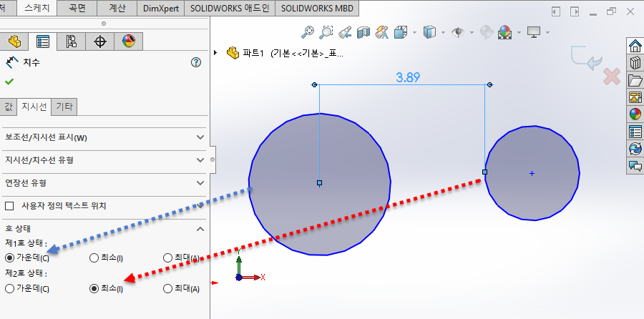Enable 사용자 정의 텍스트 위치 checkbox
Viewport: 644px width, 319px height.
[10, 206]
